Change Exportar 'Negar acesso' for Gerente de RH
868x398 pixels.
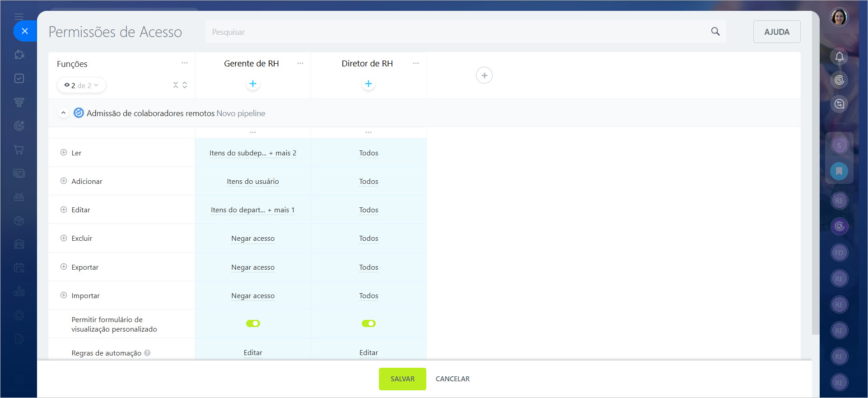253,267
